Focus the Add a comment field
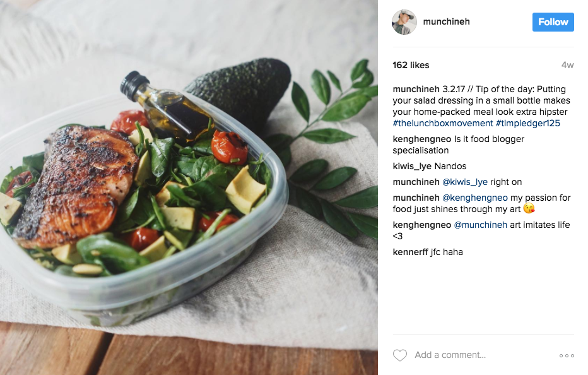Image resolution: width=588 pixels, height=375 pixels. (x=484, y=355)
